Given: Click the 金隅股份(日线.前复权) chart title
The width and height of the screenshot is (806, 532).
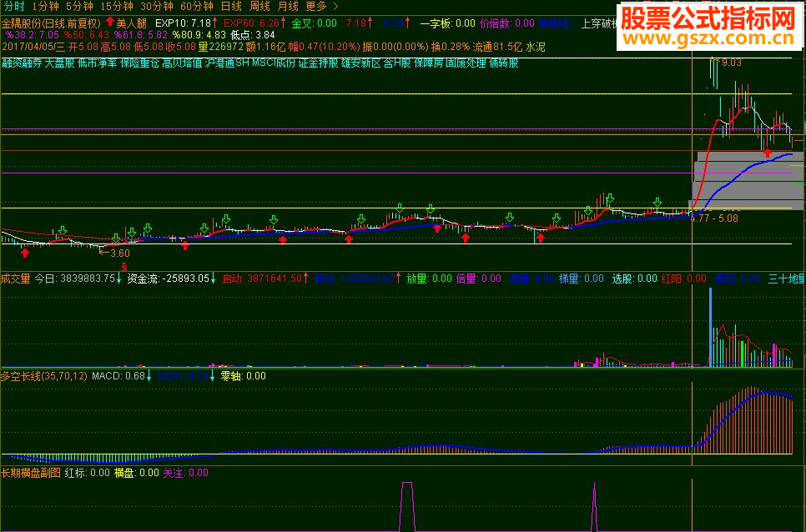Looking at the screenshot, I should (x=51, y=23).
